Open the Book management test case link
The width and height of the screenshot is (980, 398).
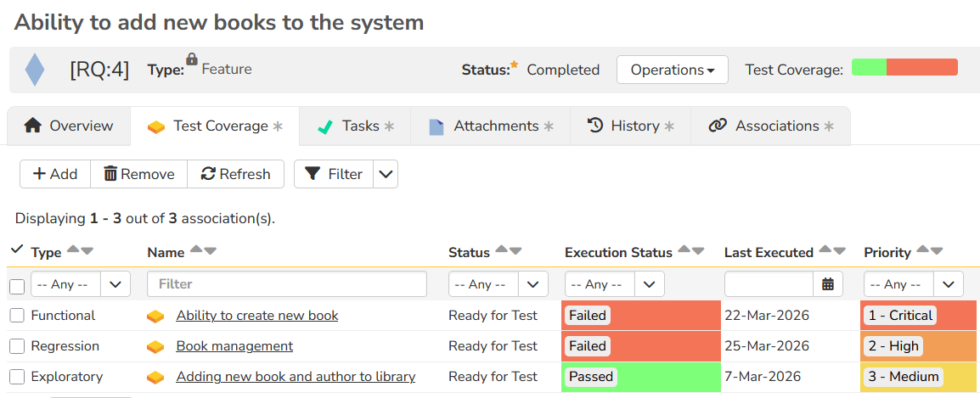tap(234, 346)
